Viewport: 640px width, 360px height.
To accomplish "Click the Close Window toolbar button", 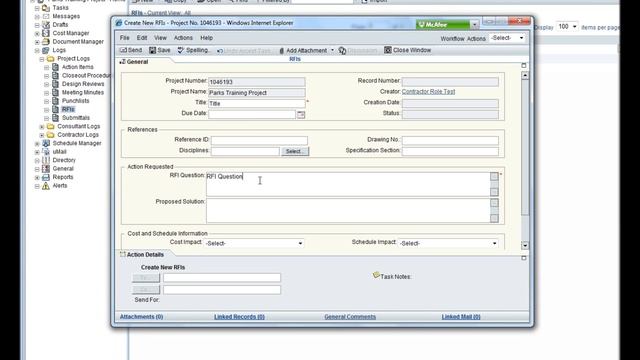I will coord(407,50).
